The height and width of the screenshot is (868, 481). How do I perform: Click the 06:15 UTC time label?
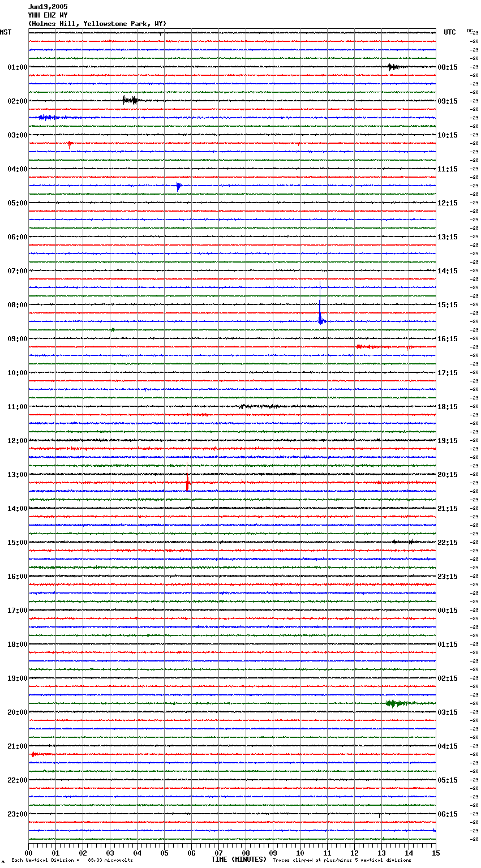pyautogui.click(x=448, y=814)
